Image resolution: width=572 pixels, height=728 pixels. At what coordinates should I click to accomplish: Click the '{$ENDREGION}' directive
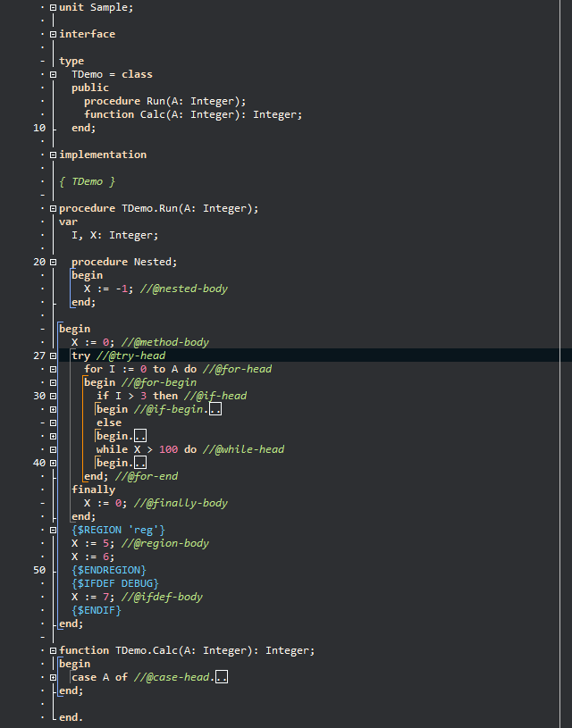coord(109,570)
